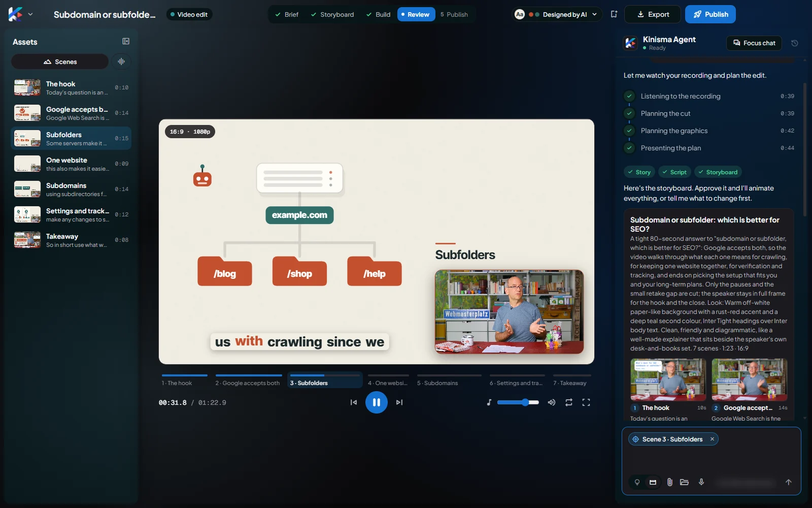Select the clapperboard video mode in chat
Image resolution: width=812 pixels, height=508 pixels.
click(x=653, y=482)
